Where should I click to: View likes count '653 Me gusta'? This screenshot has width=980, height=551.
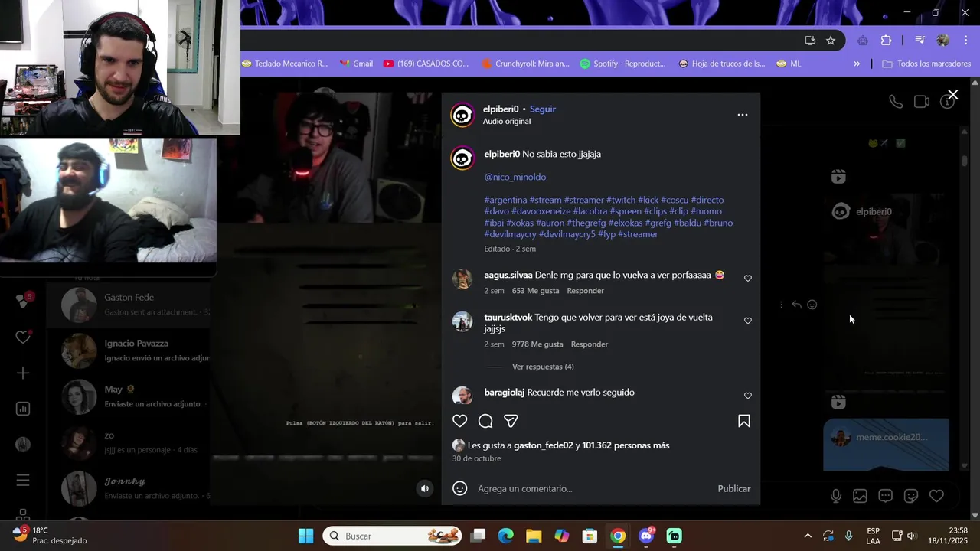[x=535, y=291]
